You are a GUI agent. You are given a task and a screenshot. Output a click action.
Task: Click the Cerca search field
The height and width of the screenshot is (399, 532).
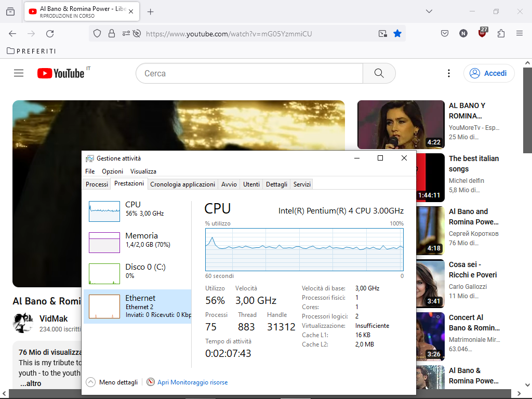click(x=249, y=73)
